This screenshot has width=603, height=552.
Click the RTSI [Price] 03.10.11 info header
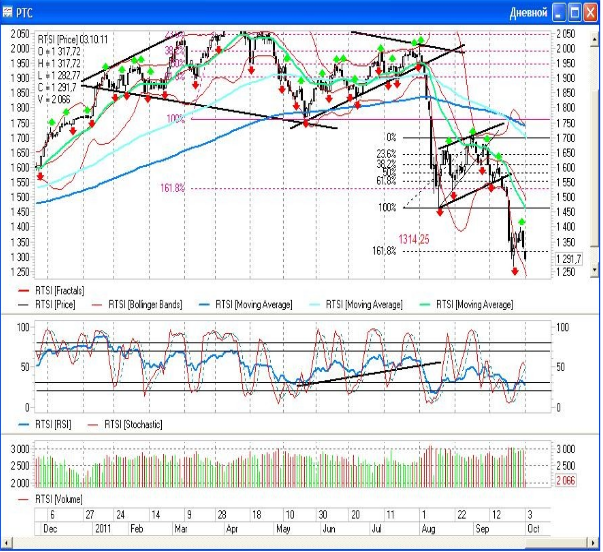click(x=73, y=40)
